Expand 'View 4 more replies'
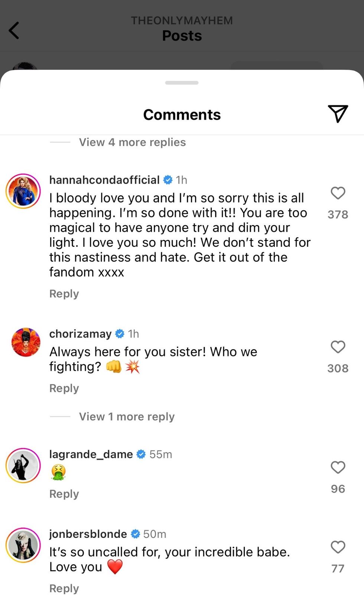The height and width of the screenshot is (607, 364). 132,142
